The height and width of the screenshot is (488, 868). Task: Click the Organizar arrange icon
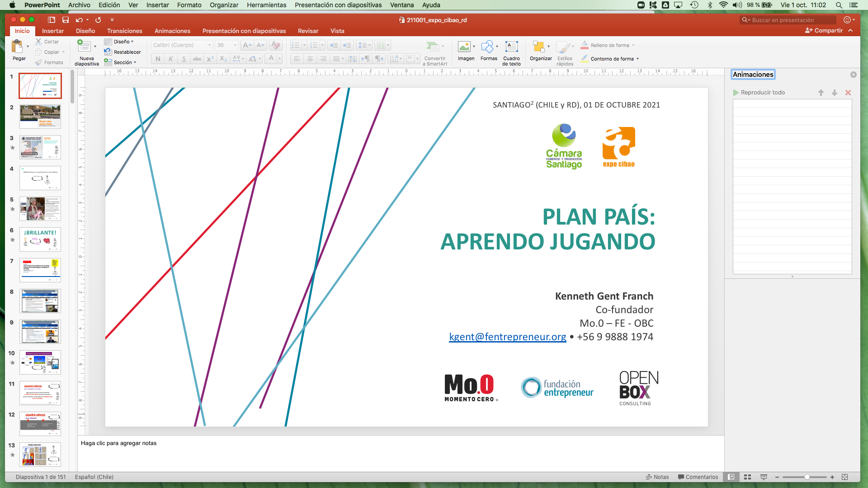coord(538,47)
